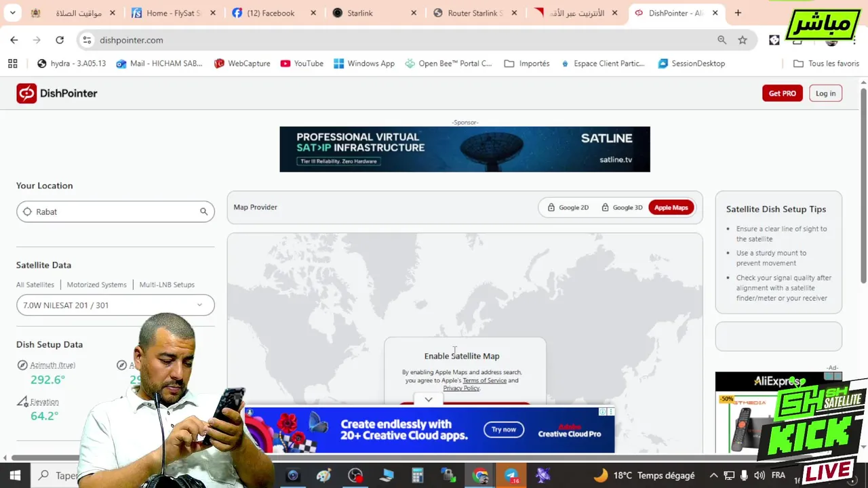Image resolution: width=868 pixels, height=488 pixels.
Task: Click Try now on Creative Cloud ad
Action: click(504, 429)
